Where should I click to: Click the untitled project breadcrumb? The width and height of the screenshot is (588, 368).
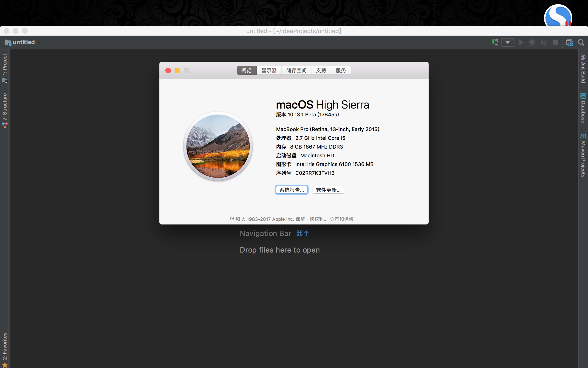tap(20, 42)
